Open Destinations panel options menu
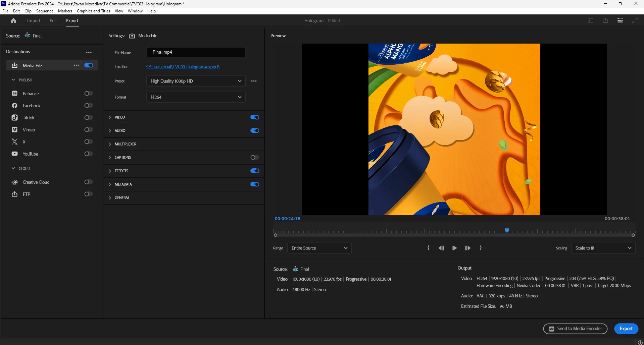Screen dimensions: 644x345 coord(89,52)
